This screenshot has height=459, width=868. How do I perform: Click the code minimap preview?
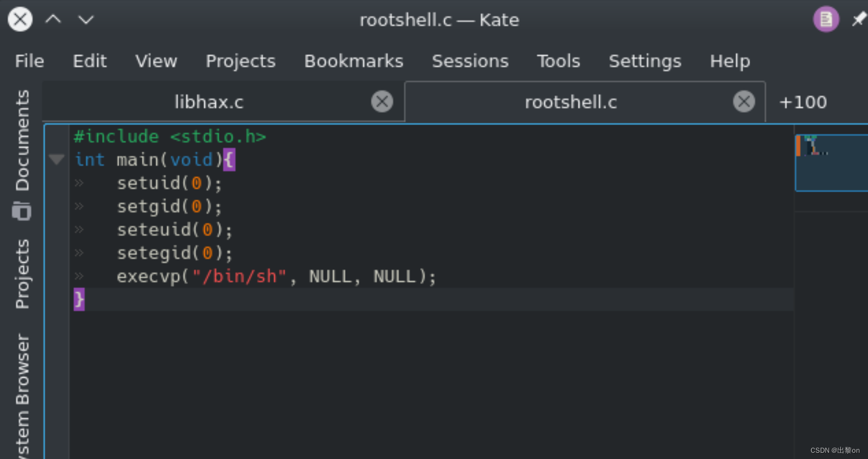coord(832,163)
